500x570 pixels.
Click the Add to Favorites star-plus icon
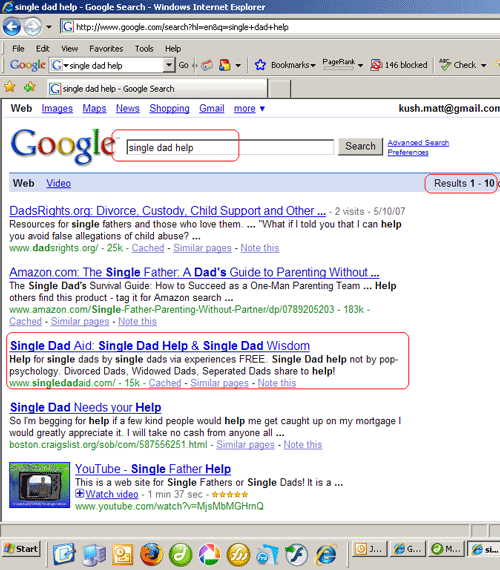coord(29,87)
